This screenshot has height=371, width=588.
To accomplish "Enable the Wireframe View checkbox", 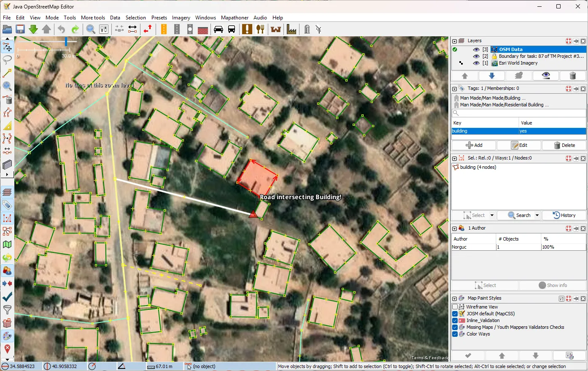I will 455,307.
